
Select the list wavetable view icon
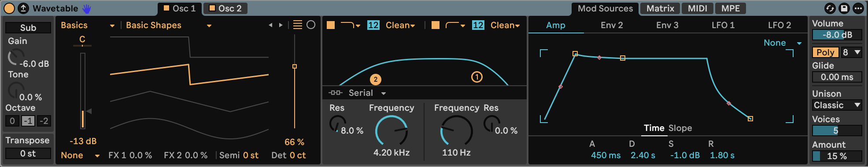click(x=298, y=25)
